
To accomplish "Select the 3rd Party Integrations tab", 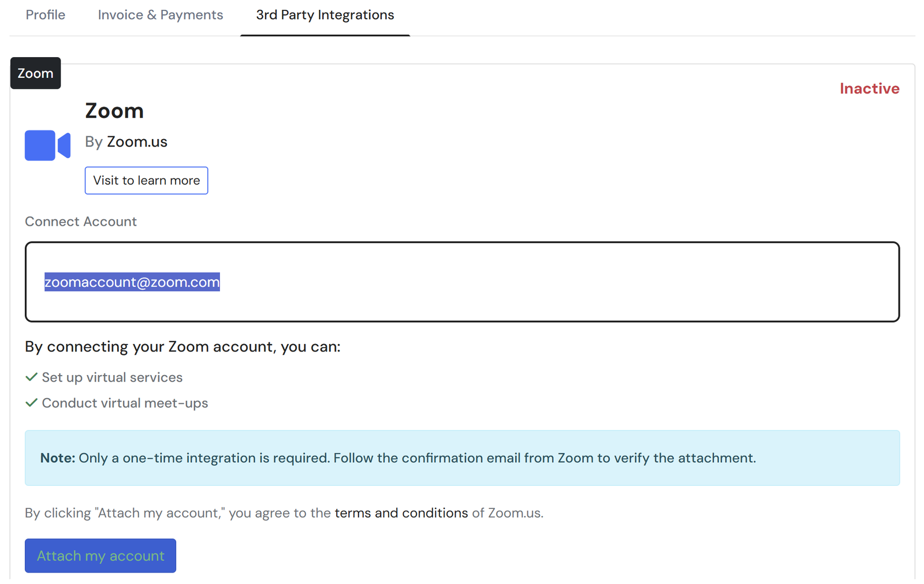I will coord(325,15).
